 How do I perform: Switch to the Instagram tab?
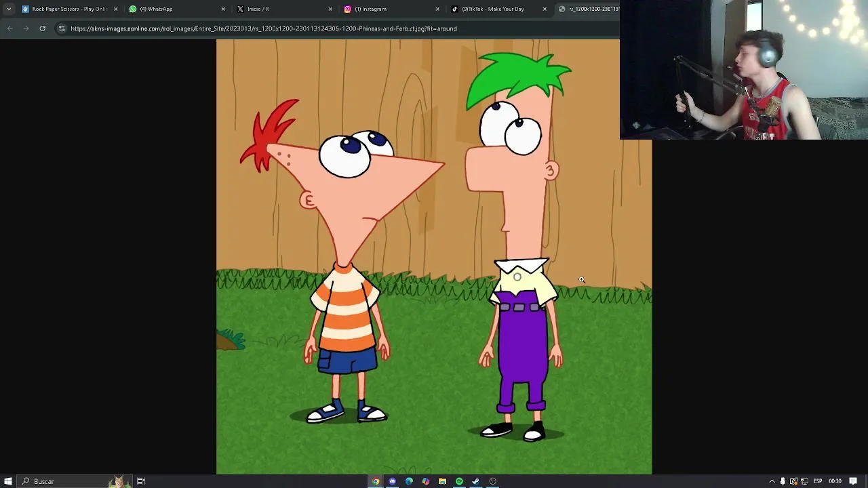[x=392, y=9]
